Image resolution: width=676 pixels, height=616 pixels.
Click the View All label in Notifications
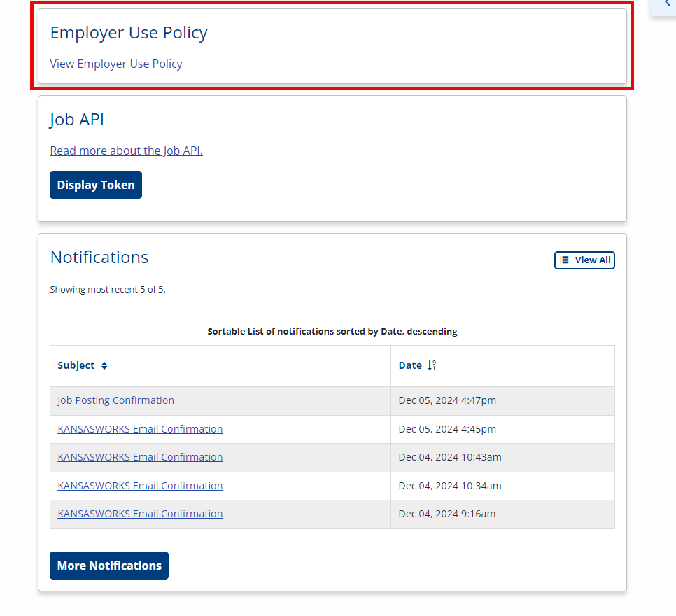tap(593, 260)
